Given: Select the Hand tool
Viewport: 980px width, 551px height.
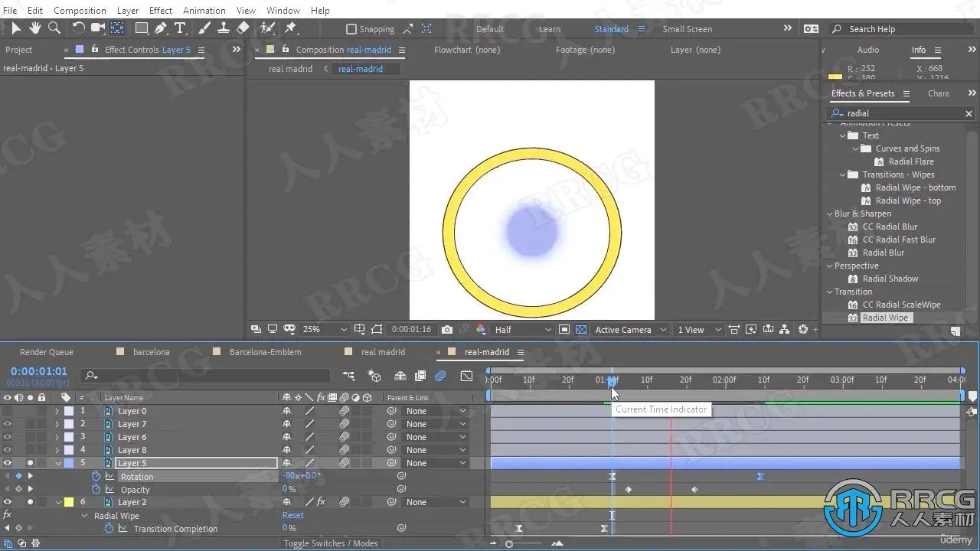Looking at the screenshot, I should click(x=34, y=28).
